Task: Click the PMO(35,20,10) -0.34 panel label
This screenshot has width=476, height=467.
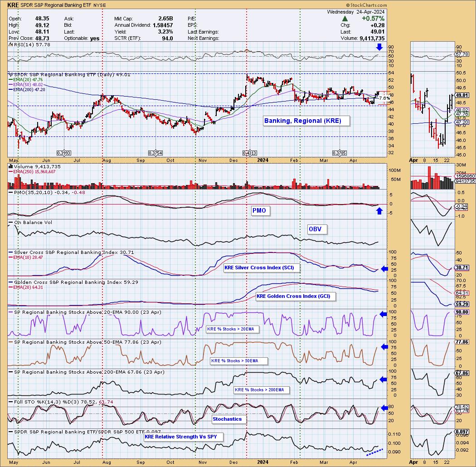Action: click(x=47, y=193)
